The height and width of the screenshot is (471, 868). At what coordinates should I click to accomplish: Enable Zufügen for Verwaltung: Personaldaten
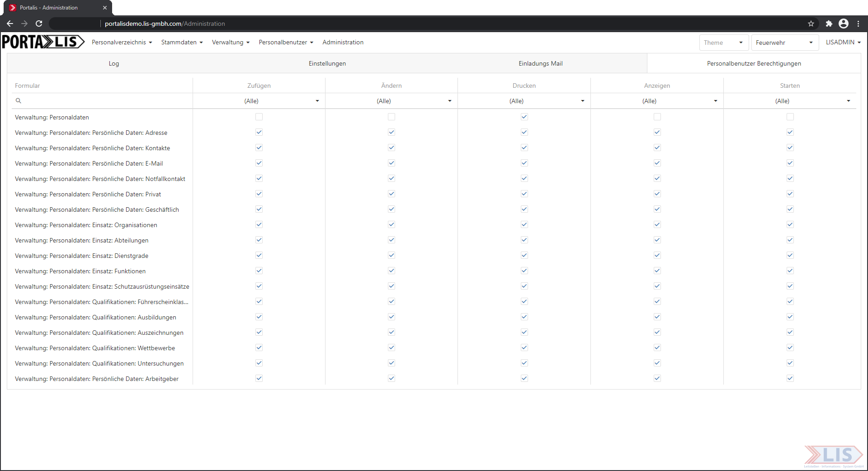[259, 117]
